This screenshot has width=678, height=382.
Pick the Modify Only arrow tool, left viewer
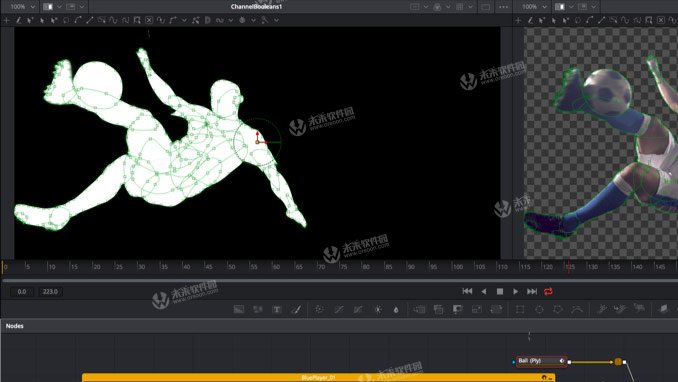click(42, 20)
